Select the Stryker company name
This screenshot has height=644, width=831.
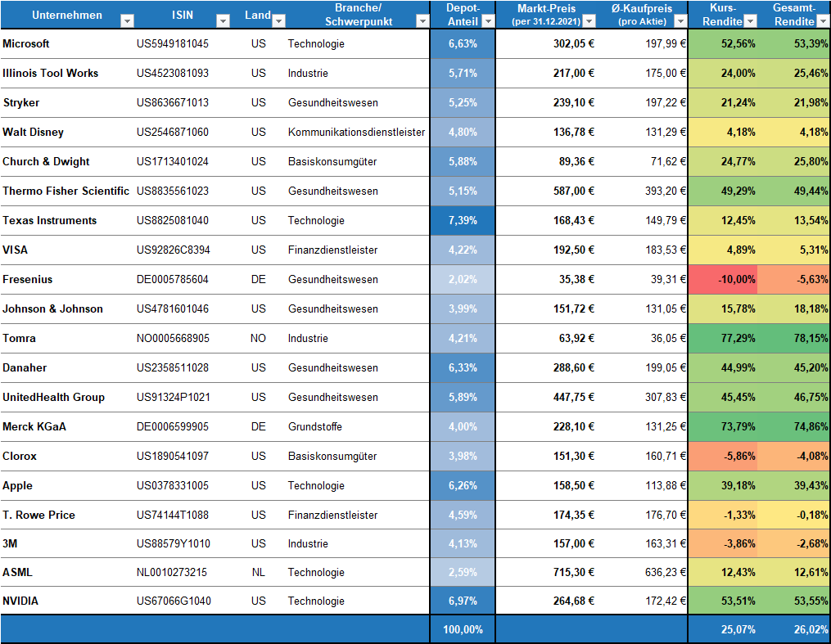coord(21,103)
